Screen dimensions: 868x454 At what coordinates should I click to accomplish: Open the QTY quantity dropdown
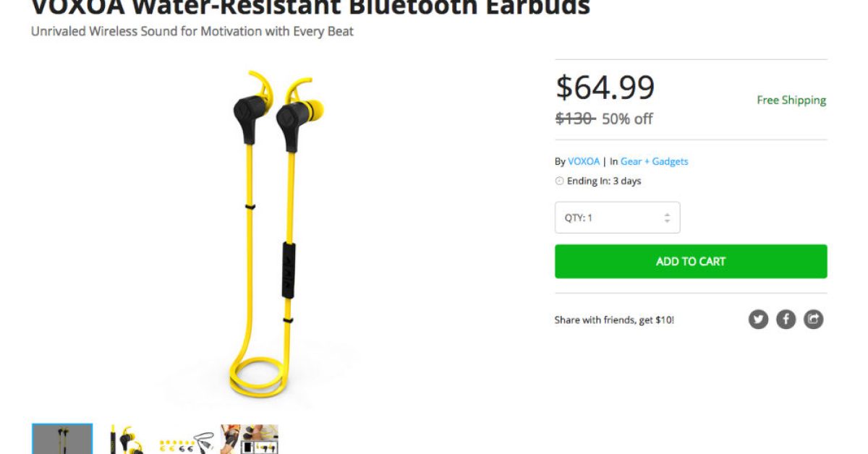click(617, 218)
